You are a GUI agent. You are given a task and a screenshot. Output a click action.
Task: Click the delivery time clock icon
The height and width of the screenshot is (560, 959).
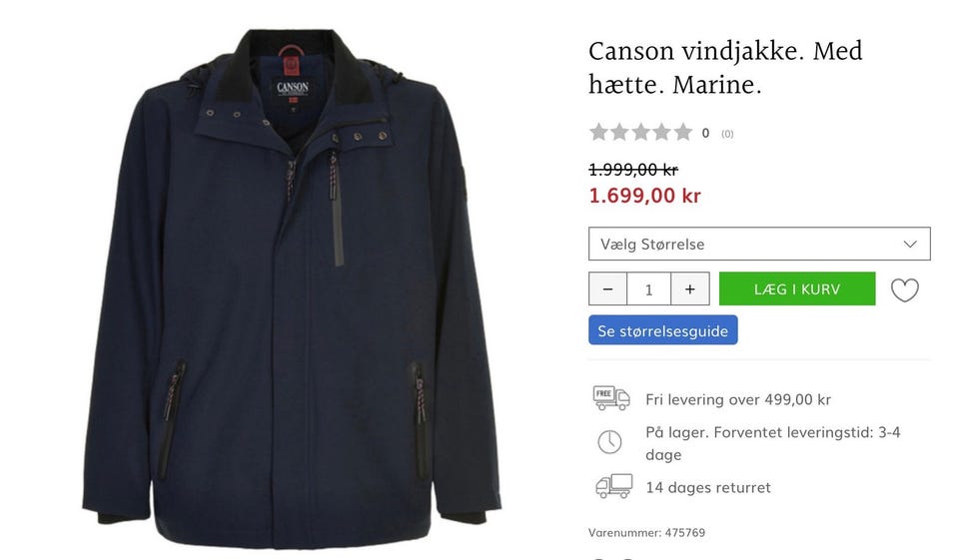click(x=609, y=442)
